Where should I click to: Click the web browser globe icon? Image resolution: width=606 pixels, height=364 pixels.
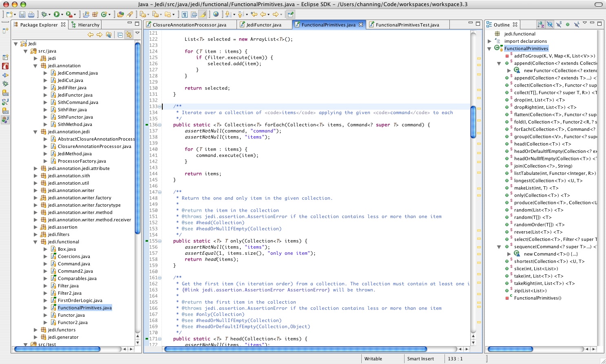[216, 14]
